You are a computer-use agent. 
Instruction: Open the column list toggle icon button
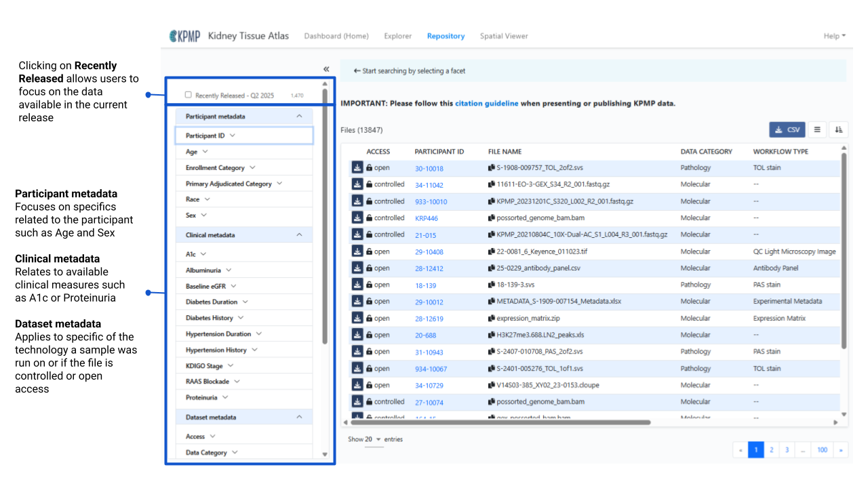coord(817,129)
